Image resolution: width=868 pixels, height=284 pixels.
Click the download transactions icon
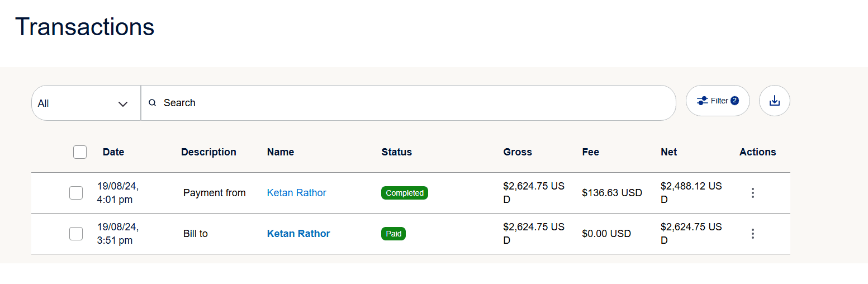point(774,101)
